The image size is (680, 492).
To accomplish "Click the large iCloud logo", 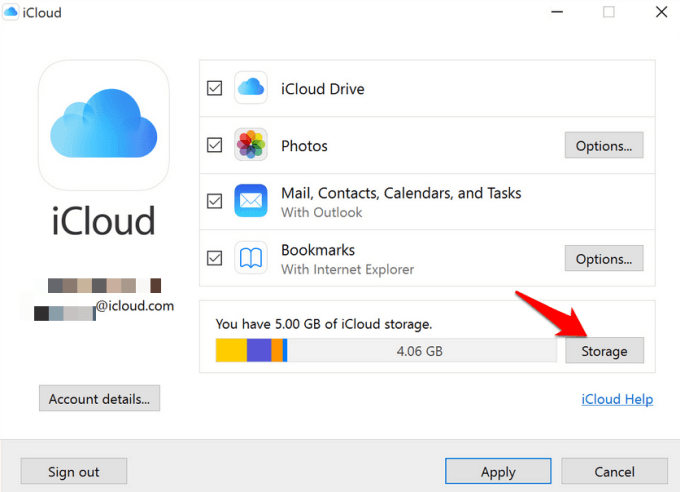I will coord(104,125).
